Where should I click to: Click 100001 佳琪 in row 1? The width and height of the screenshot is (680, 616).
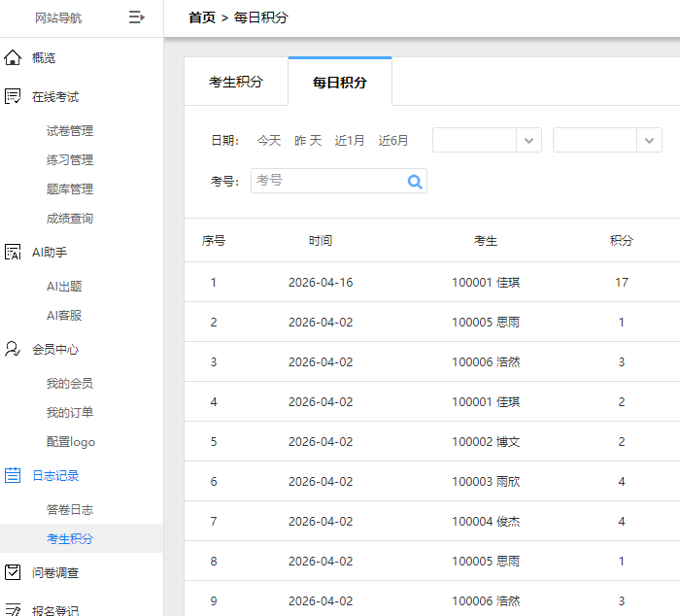[x=486, y=283]
